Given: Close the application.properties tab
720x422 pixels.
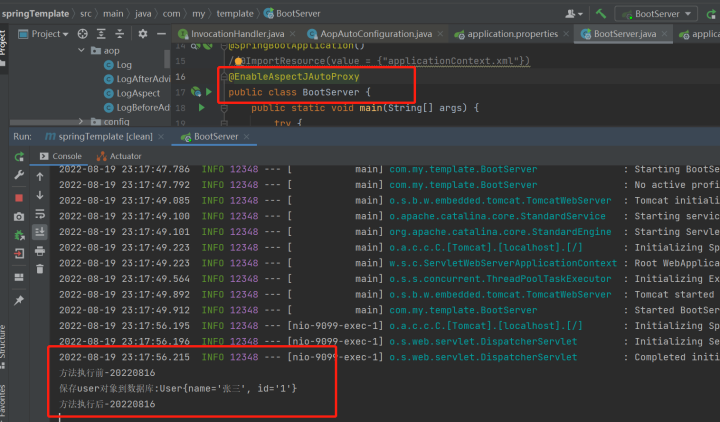Looking at the screenshot, I should (x=566, y=34).
